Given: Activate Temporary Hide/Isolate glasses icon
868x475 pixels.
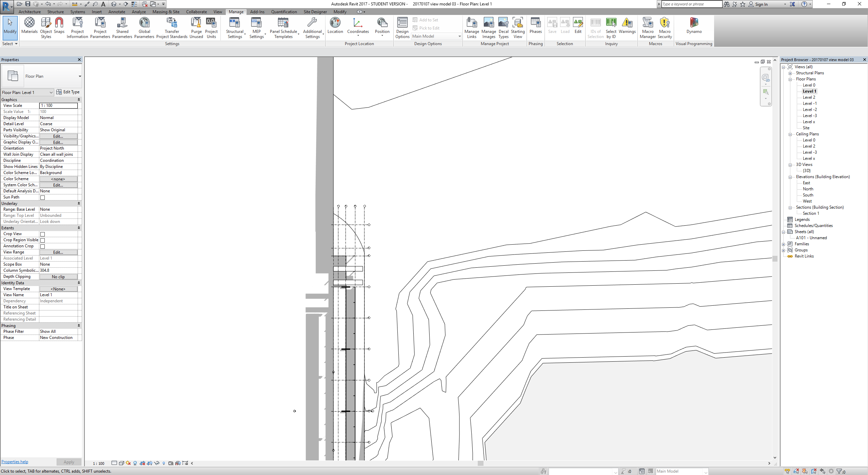Looking at the screenshot, I should click(x=157, y=463).
